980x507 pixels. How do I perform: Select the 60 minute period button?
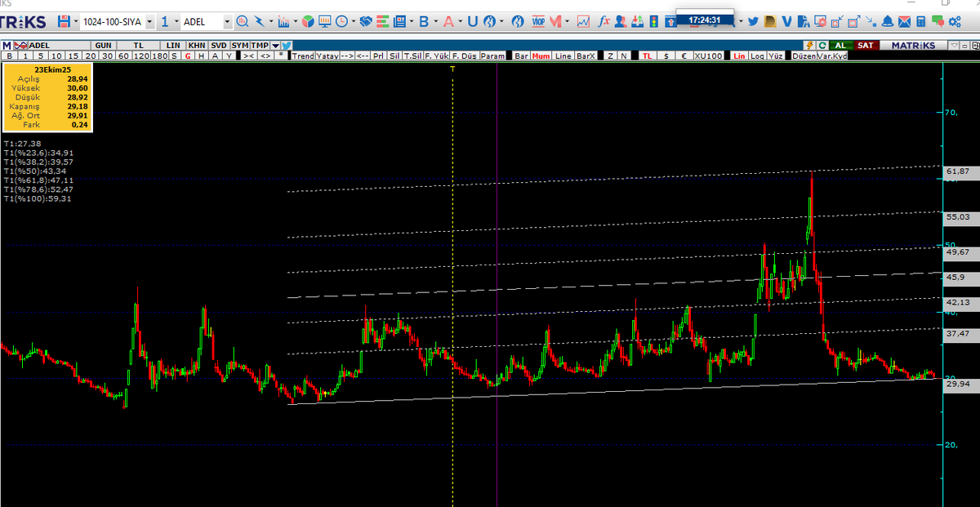pyautogui.click(x=123, y=56)
